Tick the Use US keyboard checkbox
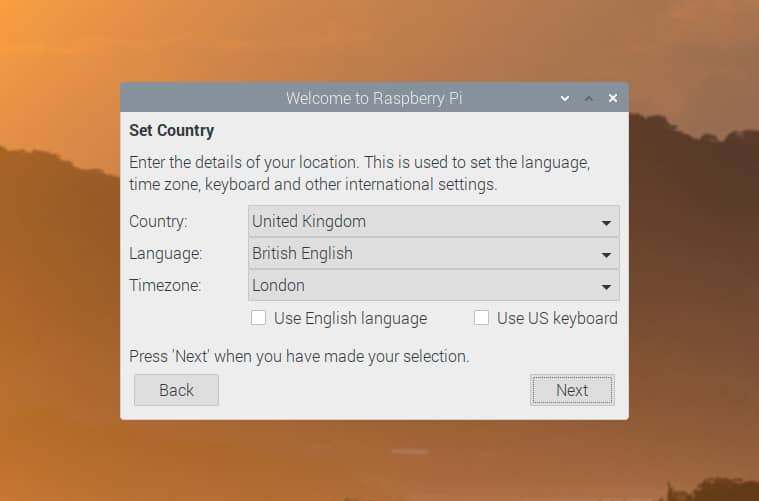Viewport: 759px width, 501px height. [x=481, y=318]
